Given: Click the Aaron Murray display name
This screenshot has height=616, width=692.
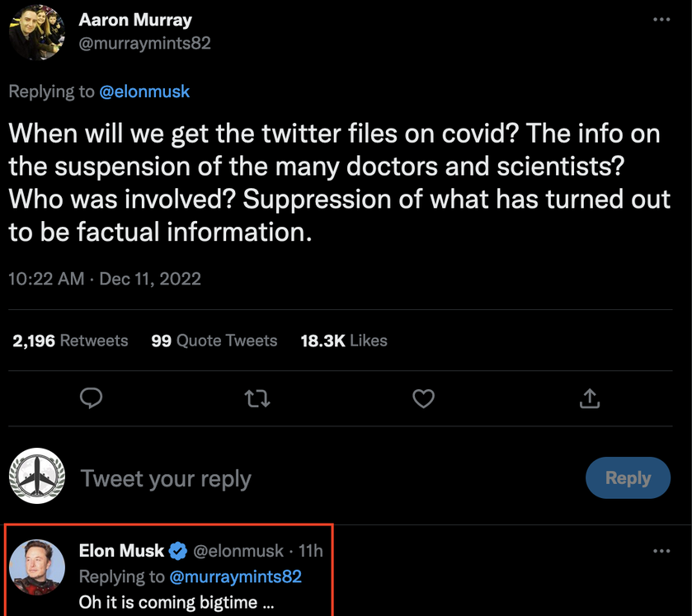Looking at the screenshot, I should (x=135, y=21).
